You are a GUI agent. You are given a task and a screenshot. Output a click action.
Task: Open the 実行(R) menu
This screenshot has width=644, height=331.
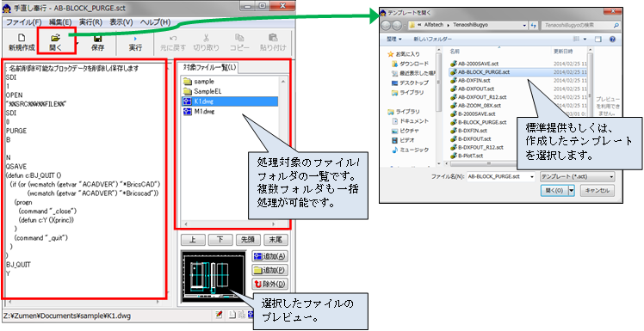click(x=90, y=22)
